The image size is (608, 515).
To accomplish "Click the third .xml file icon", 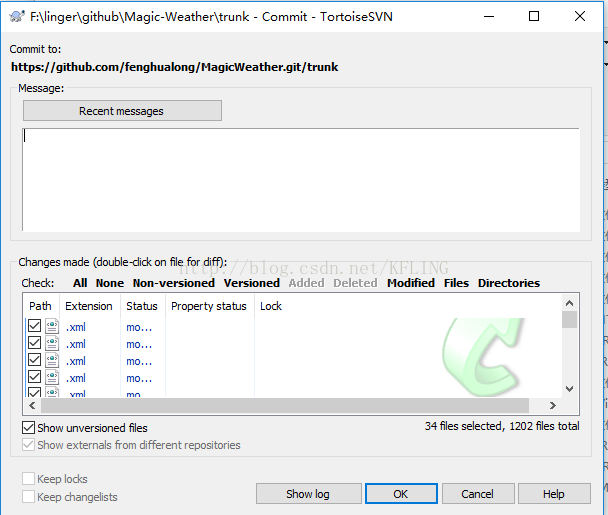I will (52, 360).
